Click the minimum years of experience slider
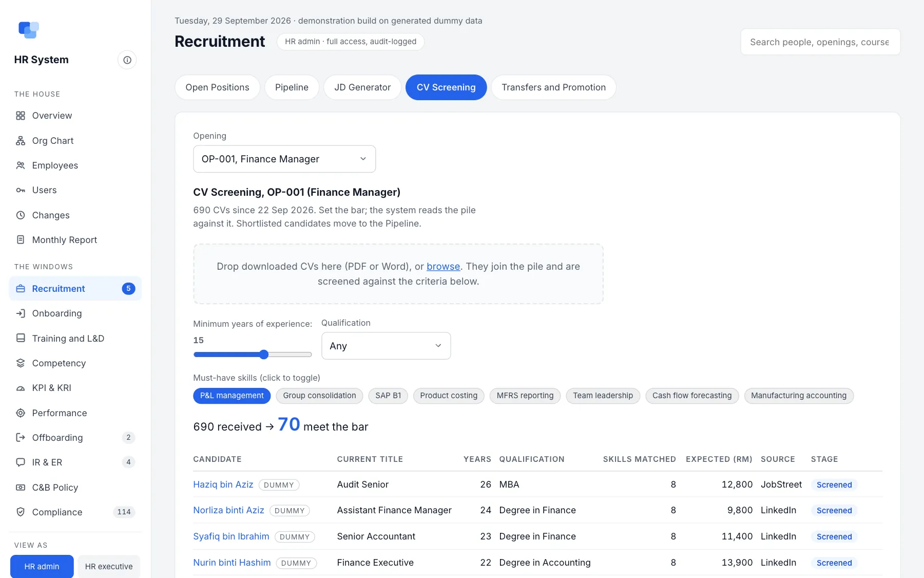This screenshot has width=924, height=578. (x=253, y=355)
